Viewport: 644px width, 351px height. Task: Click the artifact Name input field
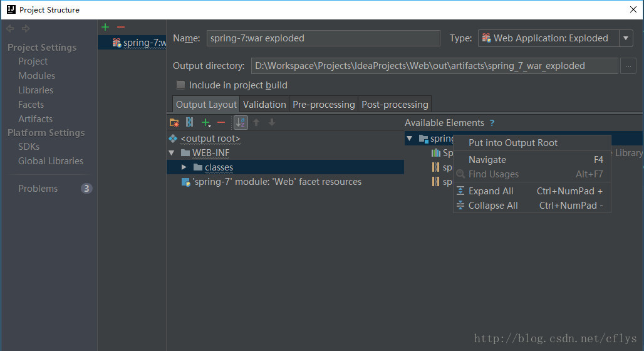(323, 38)
